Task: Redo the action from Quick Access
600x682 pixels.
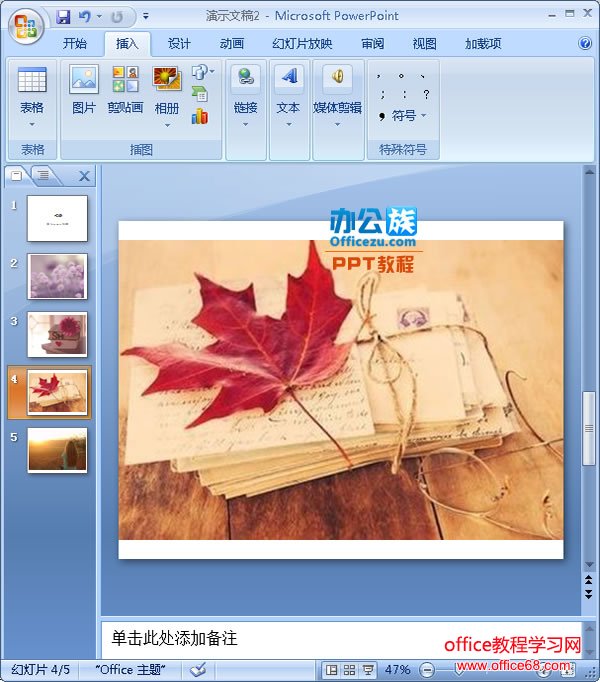Action: [x=117, y=17]
